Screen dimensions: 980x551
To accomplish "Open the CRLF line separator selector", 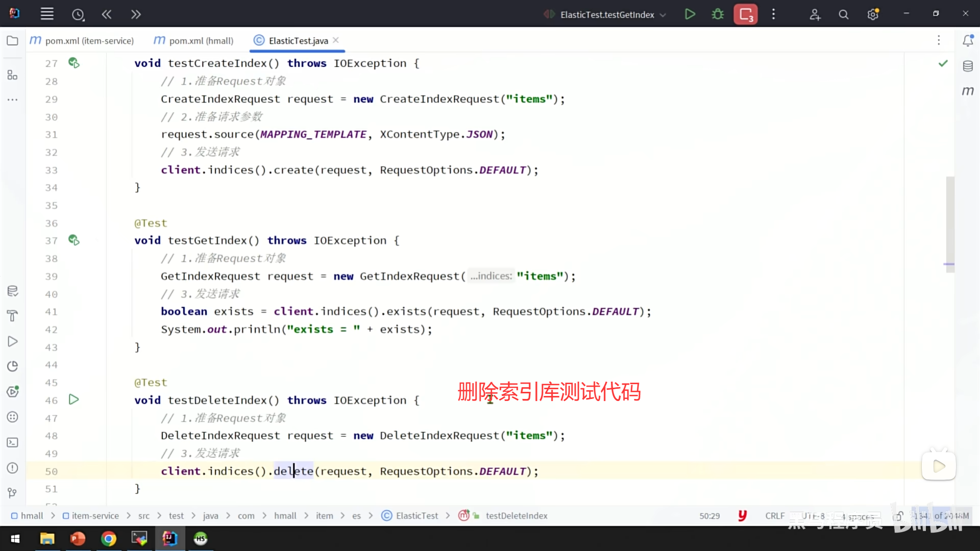I will coord(774,516).
